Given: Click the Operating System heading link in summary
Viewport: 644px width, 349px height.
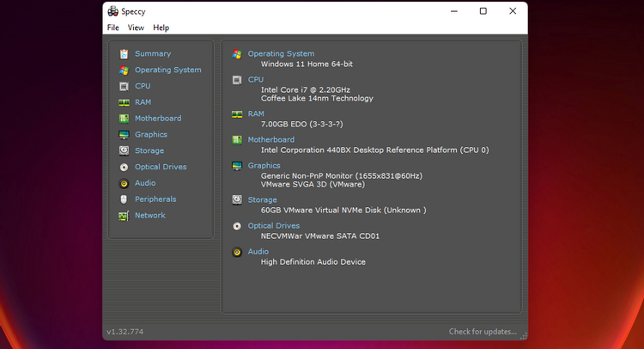Looking at the screenshot, I should coord(281,54).
